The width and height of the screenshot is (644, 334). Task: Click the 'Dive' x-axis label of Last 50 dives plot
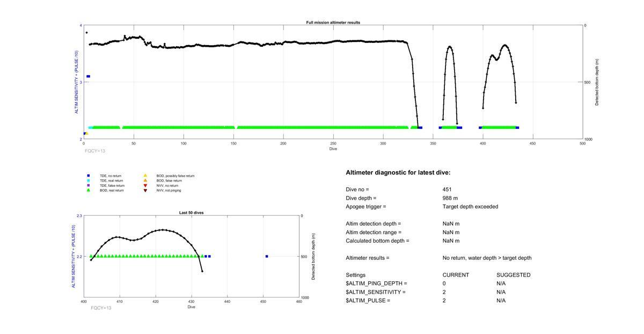pyautogui.click(x=192, y=307)
